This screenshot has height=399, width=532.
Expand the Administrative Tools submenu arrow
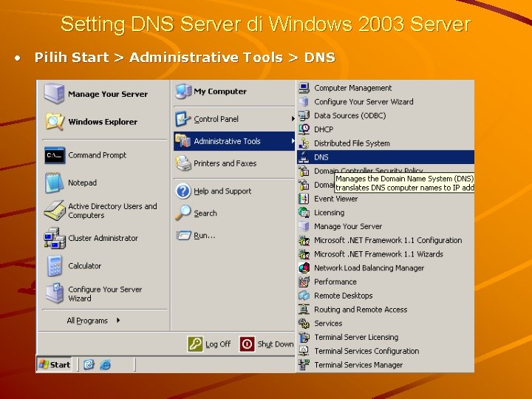pyautogui.click(x=293, y=141)
